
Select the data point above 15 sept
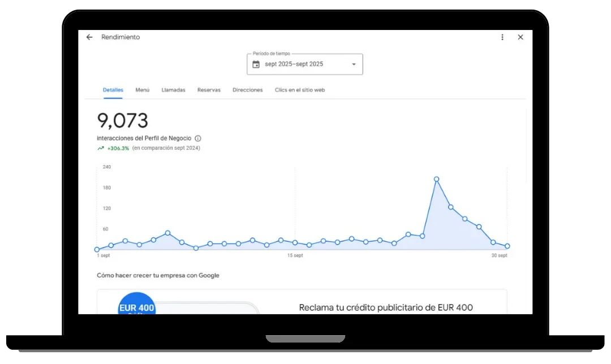click(x=295, y=242)
